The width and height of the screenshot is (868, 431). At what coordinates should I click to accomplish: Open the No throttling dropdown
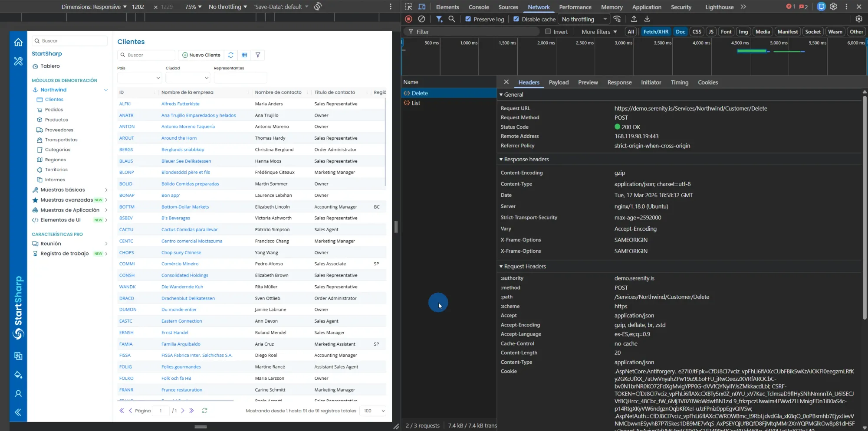[583, 19]
